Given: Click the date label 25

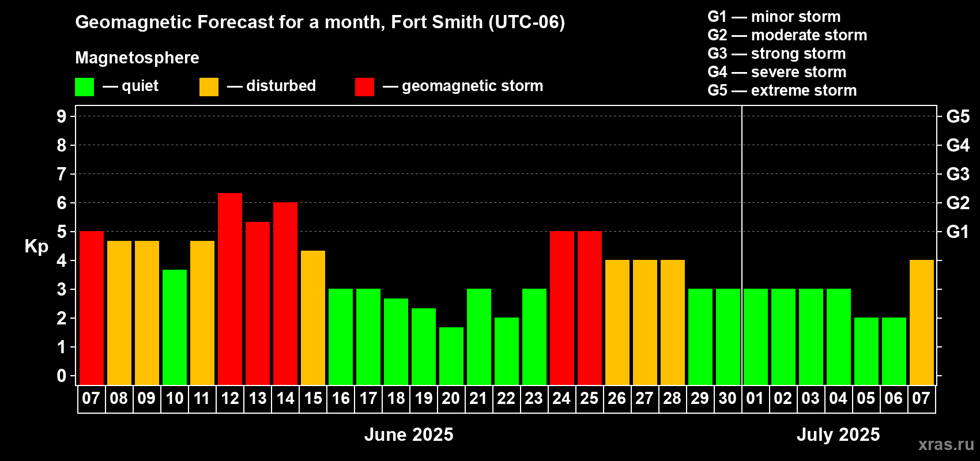Looking at the screenshot, I should tap(589, 398).
